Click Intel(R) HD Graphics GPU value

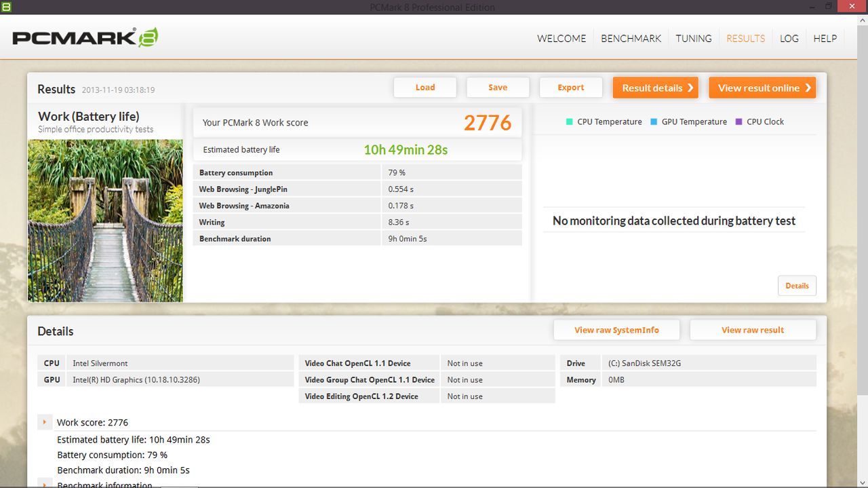click(x=136, y=380)
